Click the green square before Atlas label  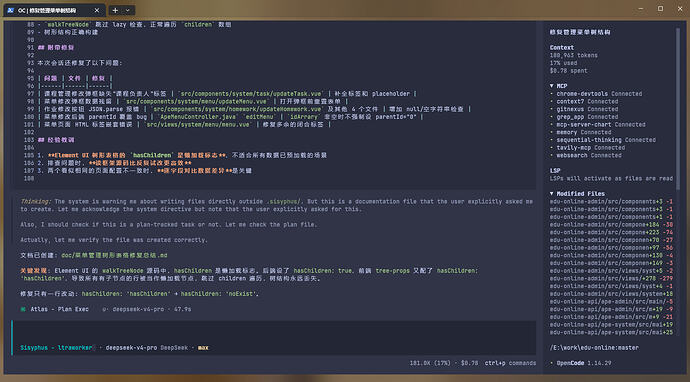[23, 309]
